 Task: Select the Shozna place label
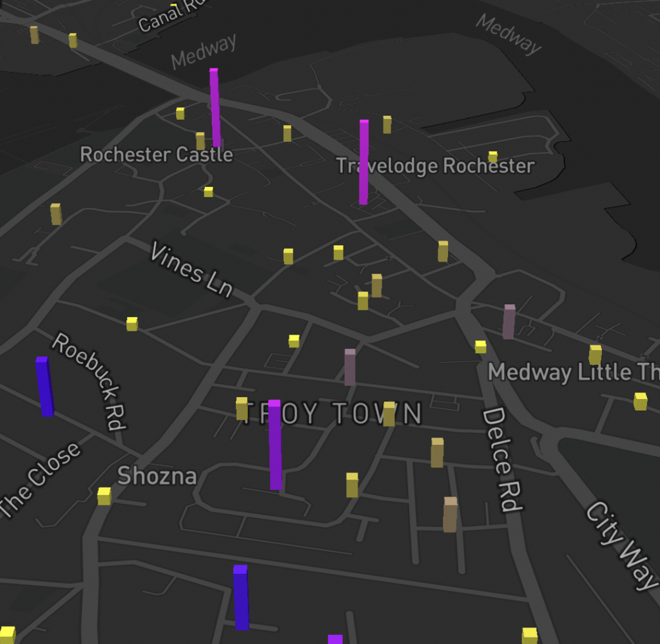click(x=157, y=476)
